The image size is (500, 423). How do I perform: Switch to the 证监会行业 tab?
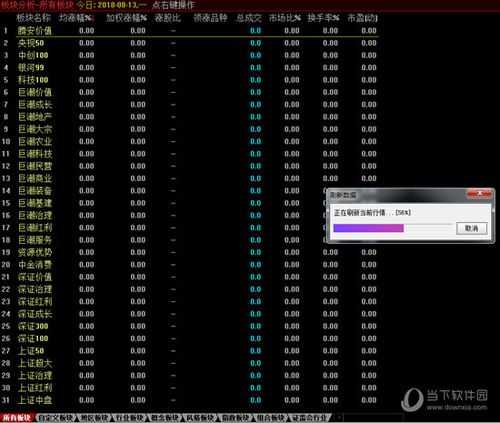click(312, 418)
